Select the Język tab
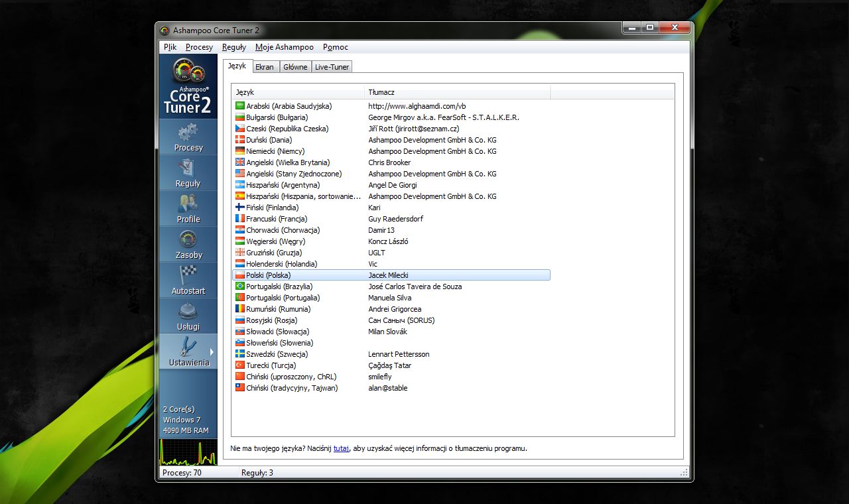Viewport: 849px width, 504px height. 237,66
